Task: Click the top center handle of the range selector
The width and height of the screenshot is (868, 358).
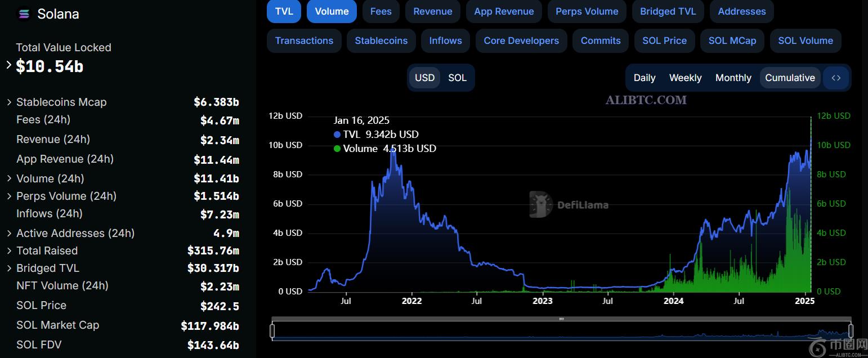Action: click(561, 319)
